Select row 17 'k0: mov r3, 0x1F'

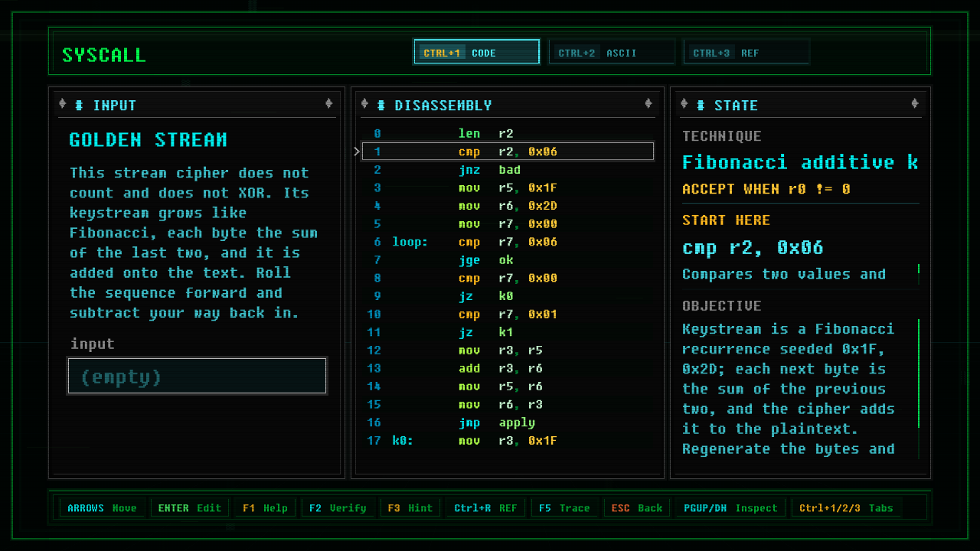[x=508, y=441]
